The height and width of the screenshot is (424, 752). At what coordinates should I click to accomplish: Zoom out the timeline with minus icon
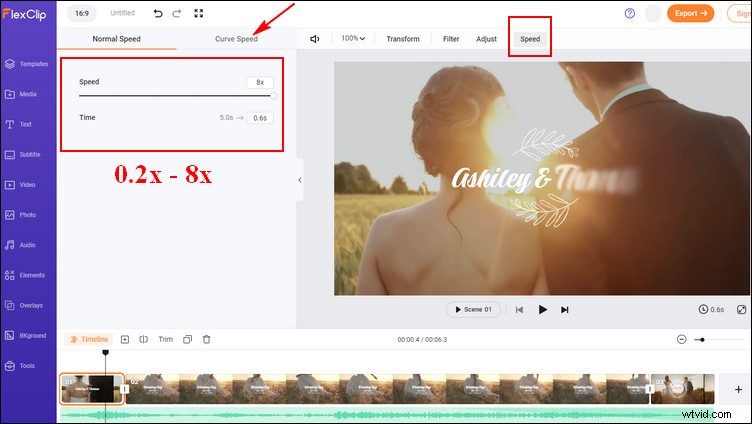(682, 339)
